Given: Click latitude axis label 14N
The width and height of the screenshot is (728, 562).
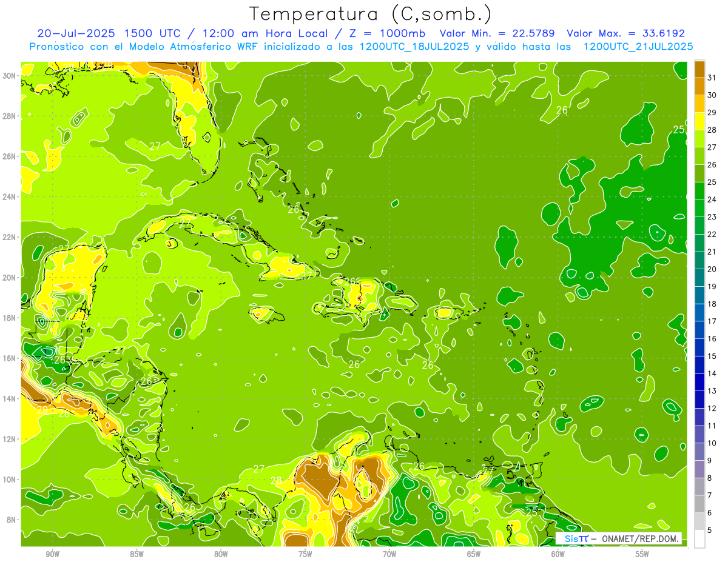Looking at the screenshot, I should coord(9,398).
